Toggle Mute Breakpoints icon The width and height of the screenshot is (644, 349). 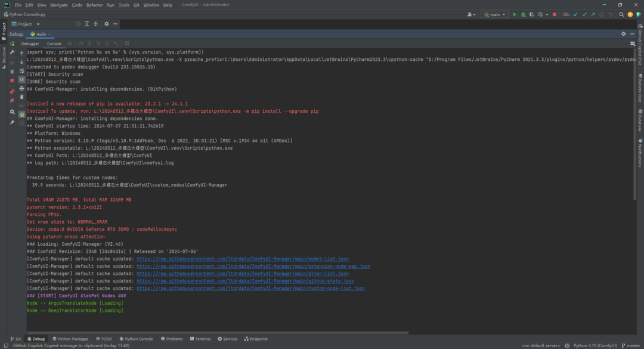pos(12,100)
